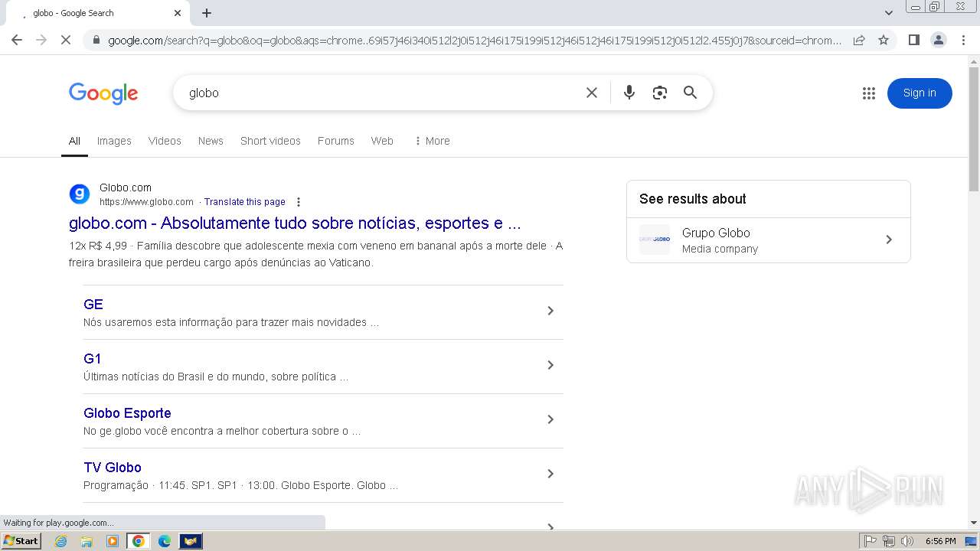Expand the G1 sitelink chevron
Viewport: 980px width, 551px height.
(x=550, y=365)
